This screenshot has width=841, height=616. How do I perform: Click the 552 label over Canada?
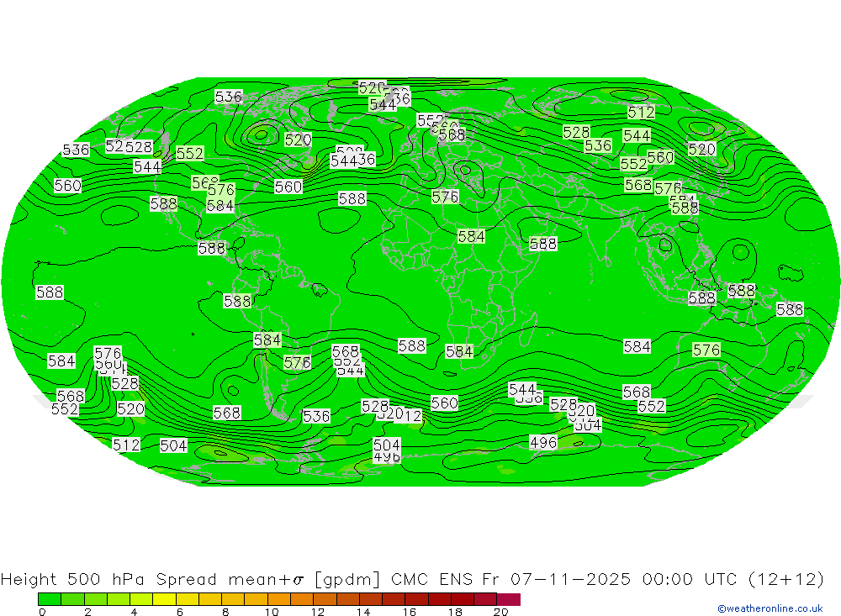190,154
